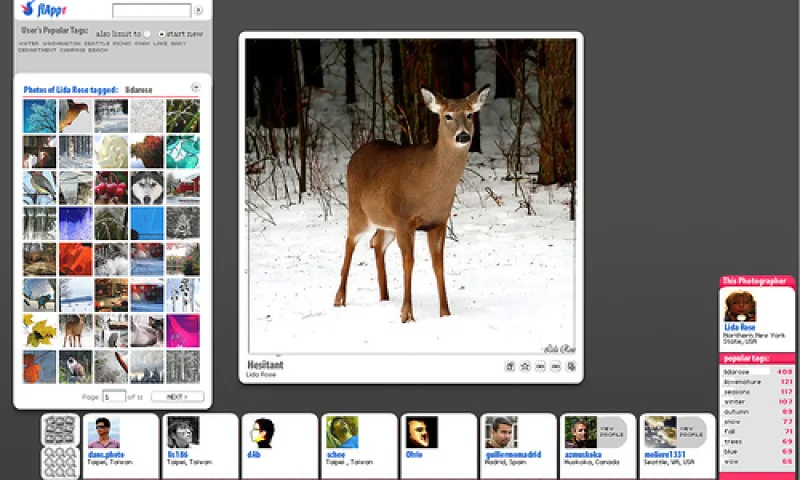This screenshot has height=480, width=800.
Task: Open the people grid view icon
Action: click(60, 462)
